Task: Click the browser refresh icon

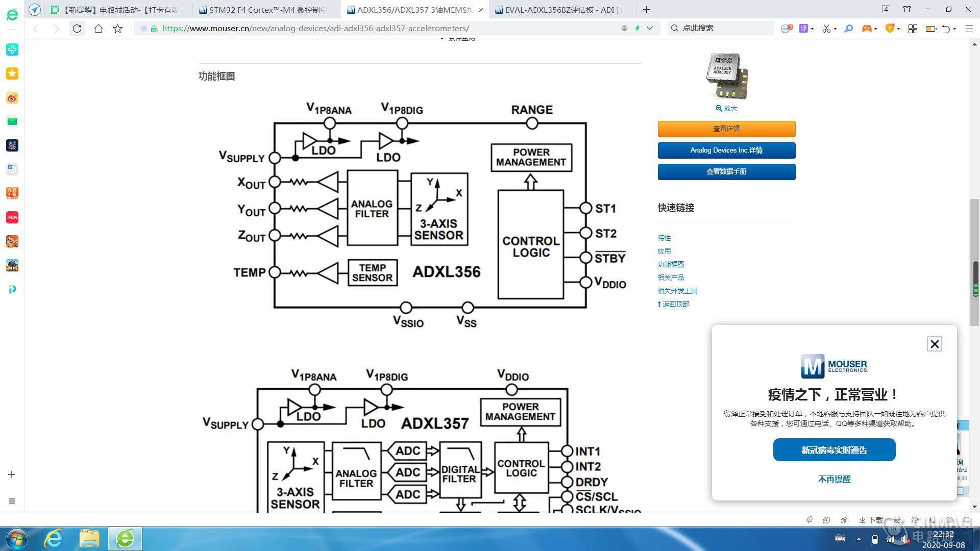Action: tap(77, 29)
